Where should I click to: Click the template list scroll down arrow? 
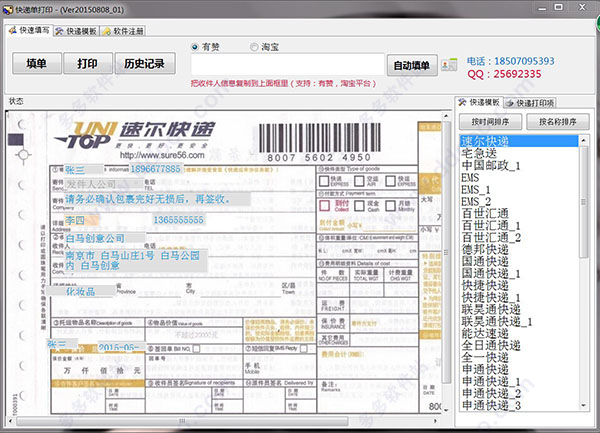click(x=584, y=405)
